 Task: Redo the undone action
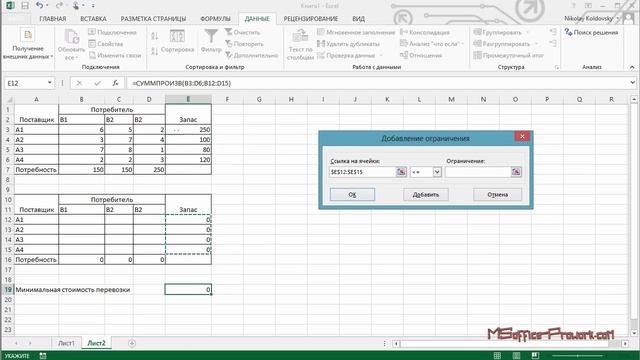click(x=59, y=6)
